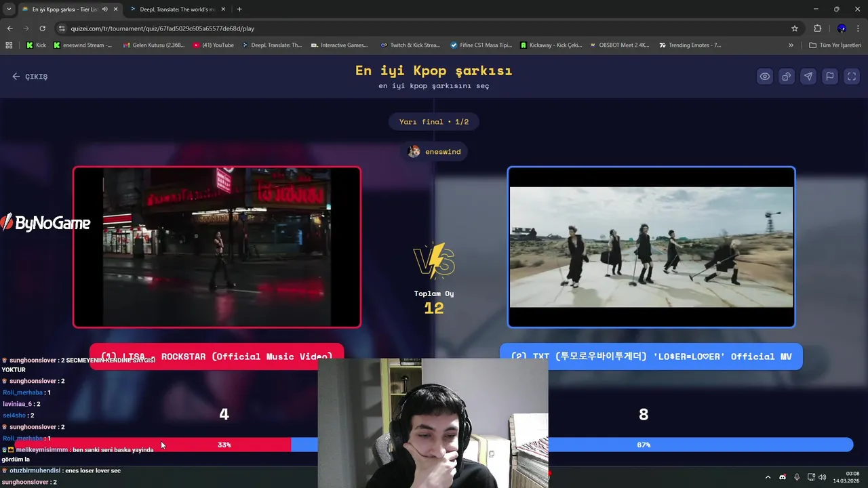Open the Chrome profile avatar
Image resolution: width=868 pixels, height=488 pixels.
(x=842, y=28)
